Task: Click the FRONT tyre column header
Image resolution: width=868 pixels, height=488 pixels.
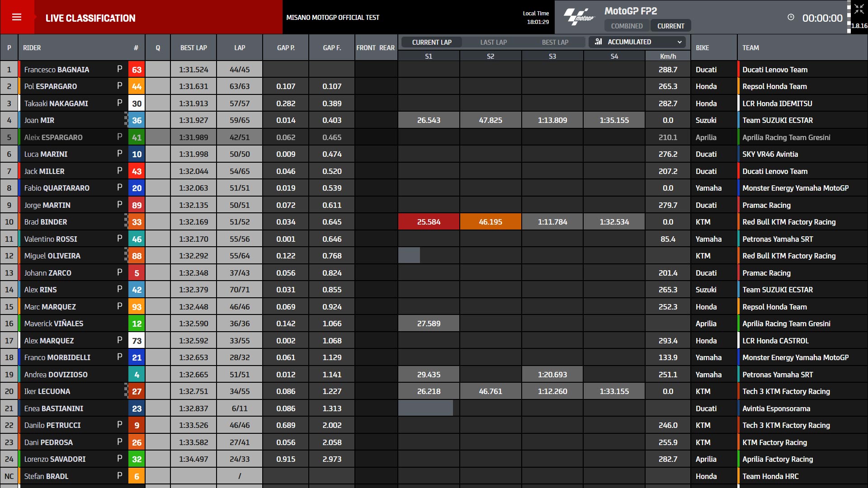Action: (366, 47)
